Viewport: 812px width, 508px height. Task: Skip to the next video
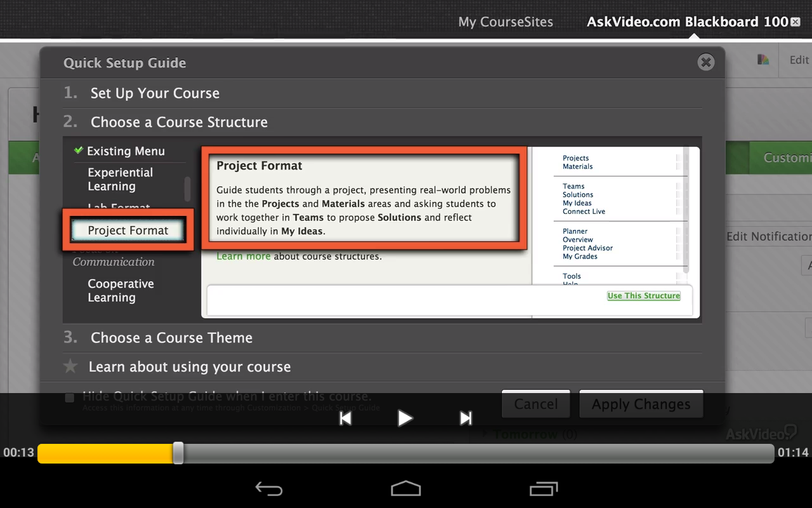pos(466,418)
